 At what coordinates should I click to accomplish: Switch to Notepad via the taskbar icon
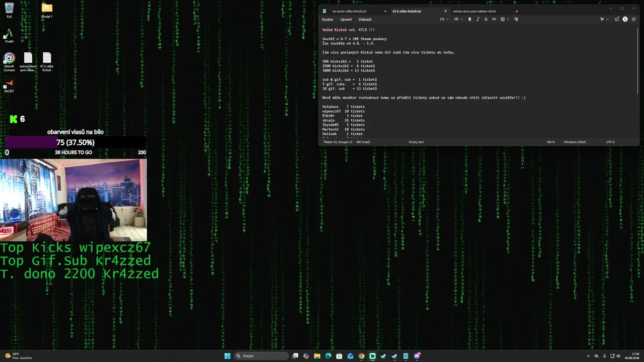pyautogui.click(x=406, y=356)
